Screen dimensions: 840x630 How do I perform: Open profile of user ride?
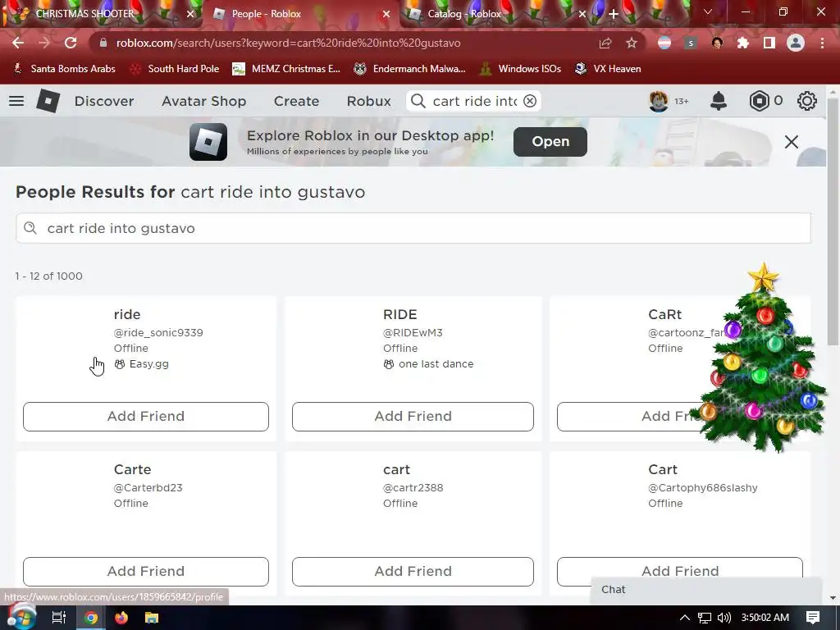pos(127,314)
